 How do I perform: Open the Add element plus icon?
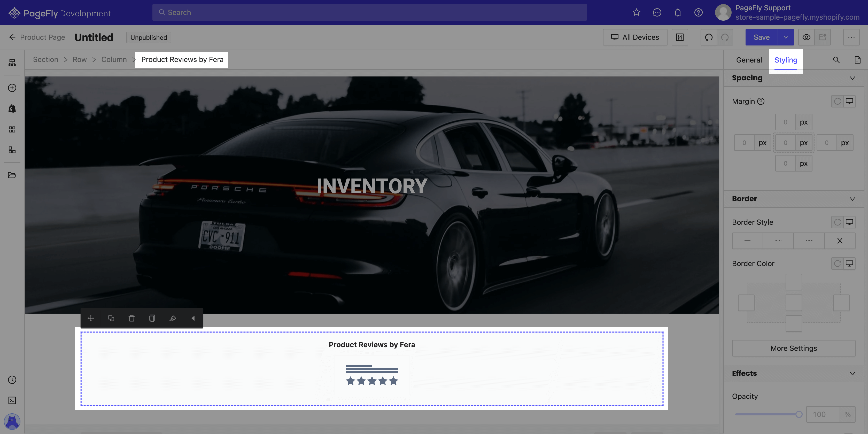pos(12,88)
